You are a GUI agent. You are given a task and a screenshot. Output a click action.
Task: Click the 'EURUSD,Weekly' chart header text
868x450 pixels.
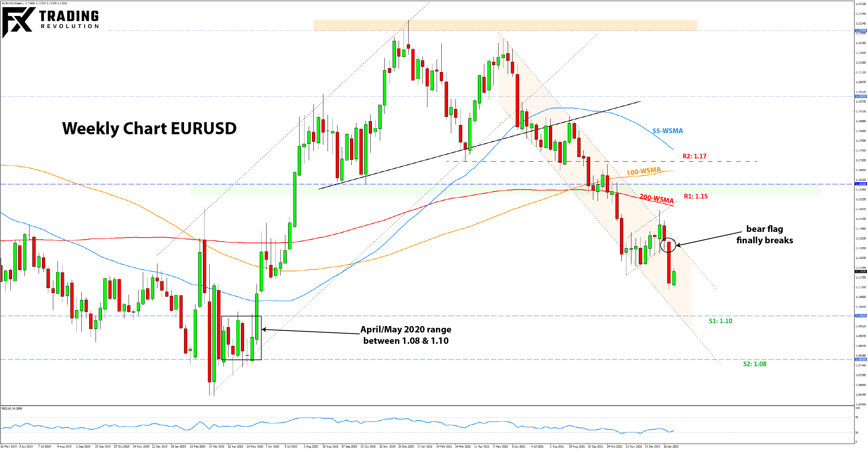tap(12, 3)
